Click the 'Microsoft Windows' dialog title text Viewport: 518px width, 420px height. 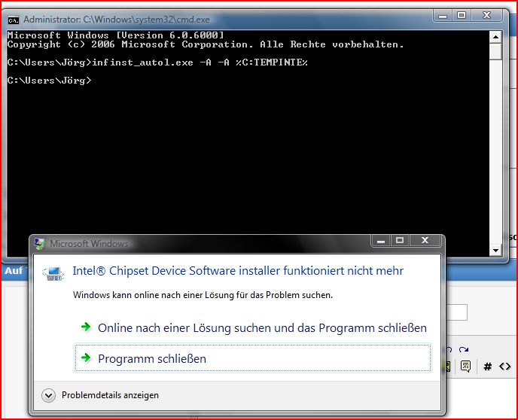tap(89, 244)
